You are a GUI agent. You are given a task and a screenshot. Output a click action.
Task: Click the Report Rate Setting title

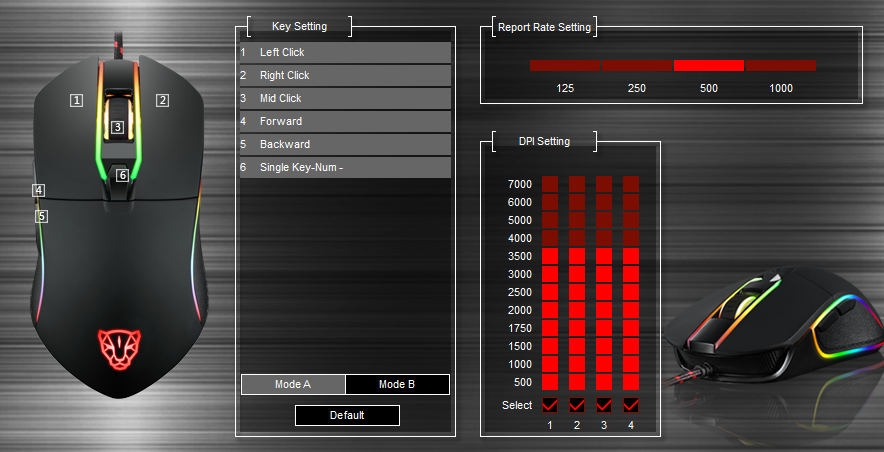click(x=545, y=27)
